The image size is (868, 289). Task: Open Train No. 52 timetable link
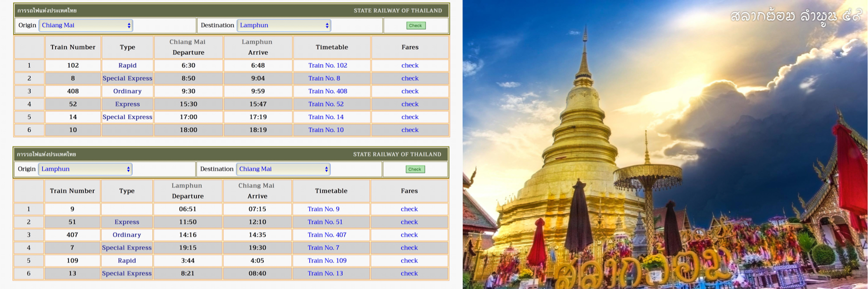[x=326, y=104]
